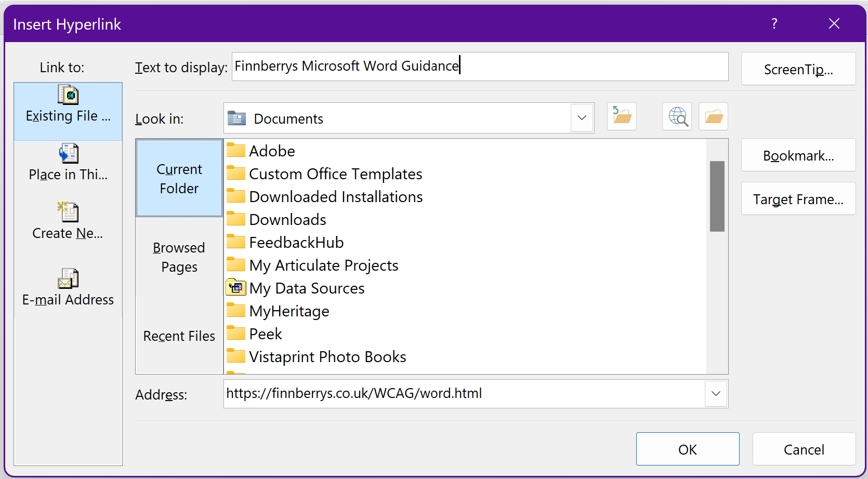868x479 pixels.
Task: Click the Peek folder icon
Action: [236, 333]
